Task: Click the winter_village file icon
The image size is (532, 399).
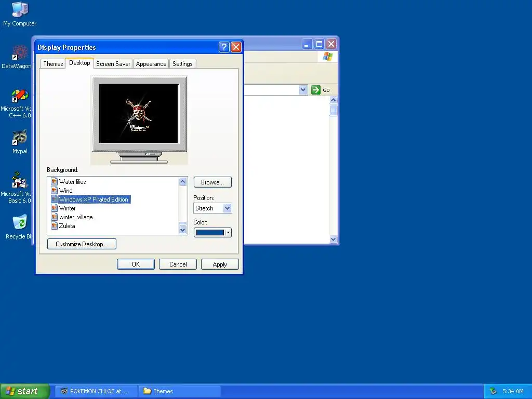Action: pyautogui.click(x=54, y=217)
